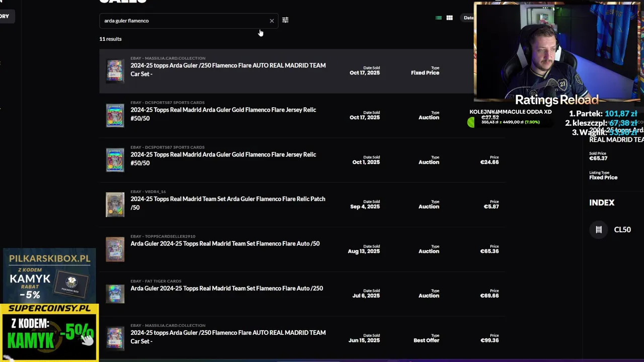Open the Flamenco Flare Auto /50 listing title

pyautogui.click(x=225, y=243)
